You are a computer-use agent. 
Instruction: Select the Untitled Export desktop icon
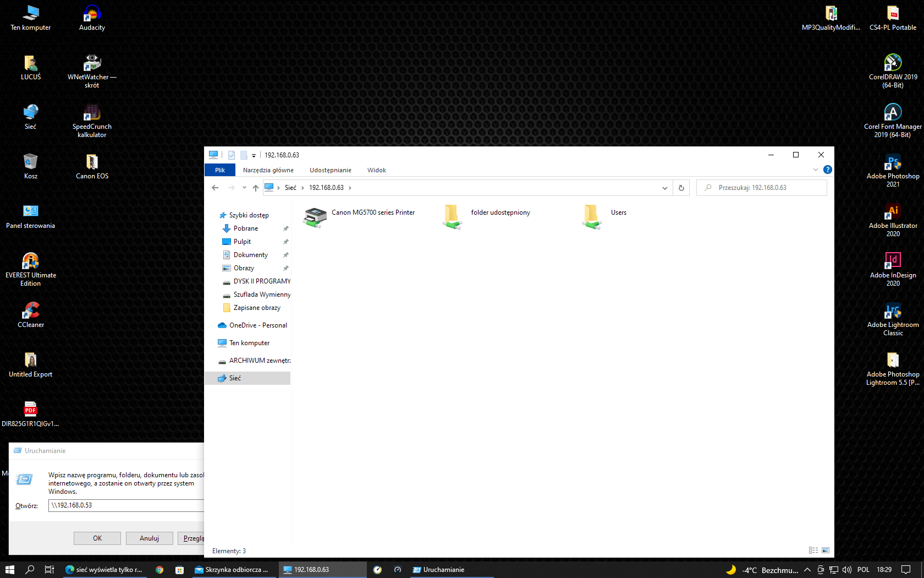coord(31,365)
